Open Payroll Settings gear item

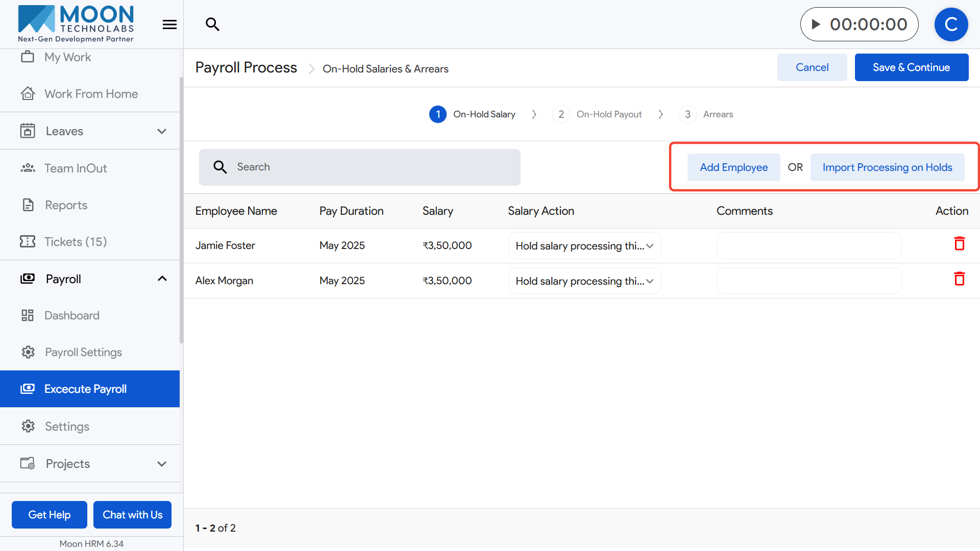click(x=83, y=352)
